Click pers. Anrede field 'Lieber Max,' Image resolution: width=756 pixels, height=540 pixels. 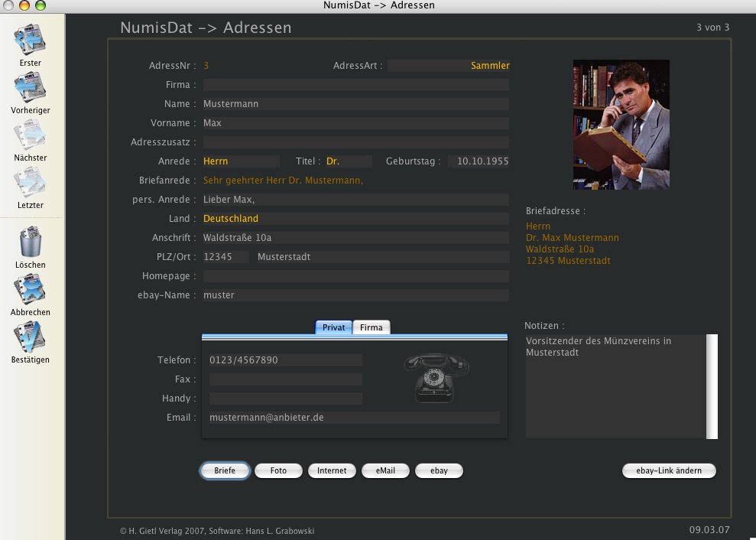[x=355, y=200]
